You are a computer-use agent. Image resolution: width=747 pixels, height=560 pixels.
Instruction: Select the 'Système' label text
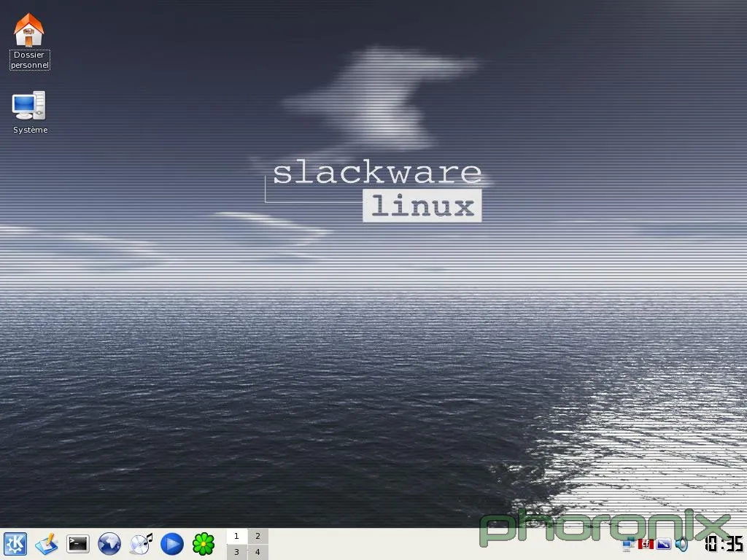coord(30,130)
